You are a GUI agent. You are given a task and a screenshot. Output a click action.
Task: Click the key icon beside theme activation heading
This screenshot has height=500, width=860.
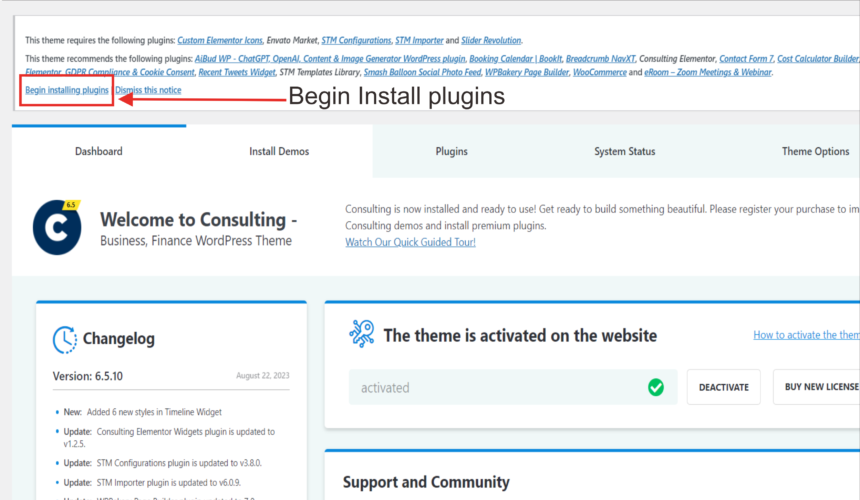click(x=361, y=334)
